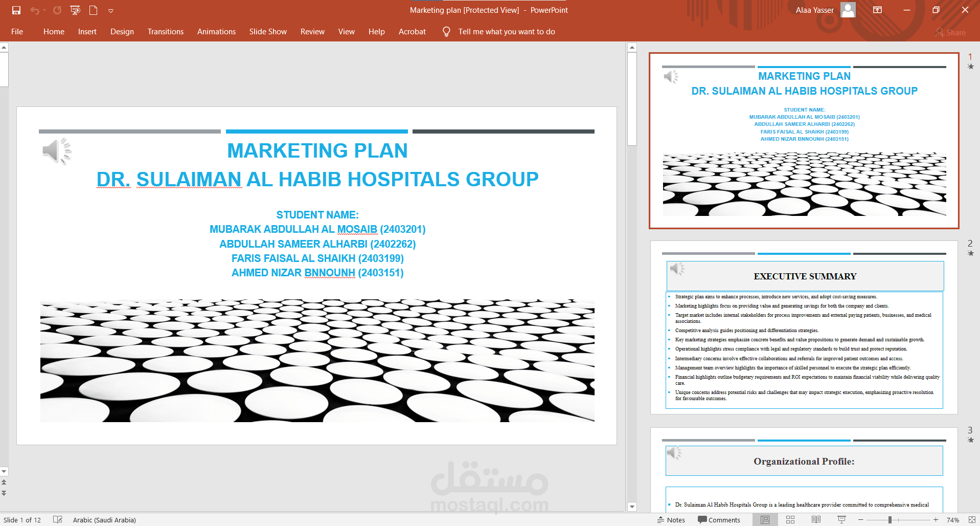980x526 pixels.
Task: Zoom in with the plus button
Action: click(936, 520)
